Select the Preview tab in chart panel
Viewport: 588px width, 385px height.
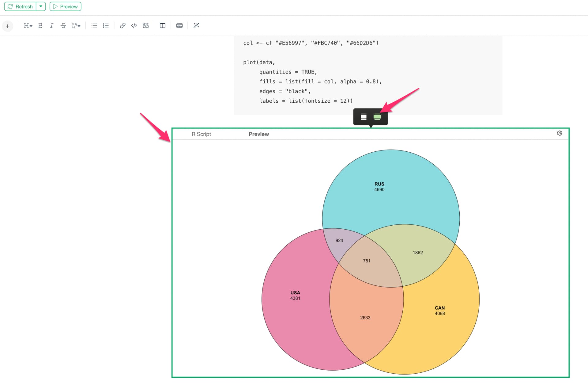coord(258,134)
